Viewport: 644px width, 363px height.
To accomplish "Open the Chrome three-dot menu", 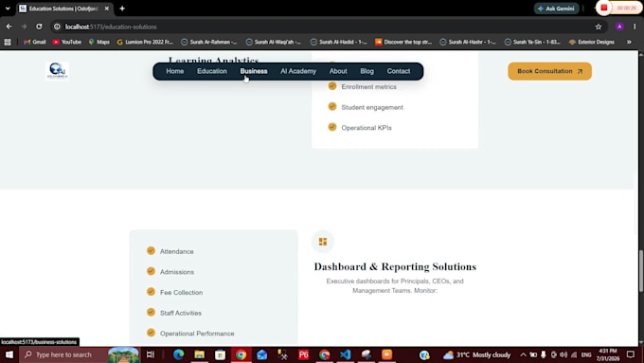I will click(x=635, y=27).
